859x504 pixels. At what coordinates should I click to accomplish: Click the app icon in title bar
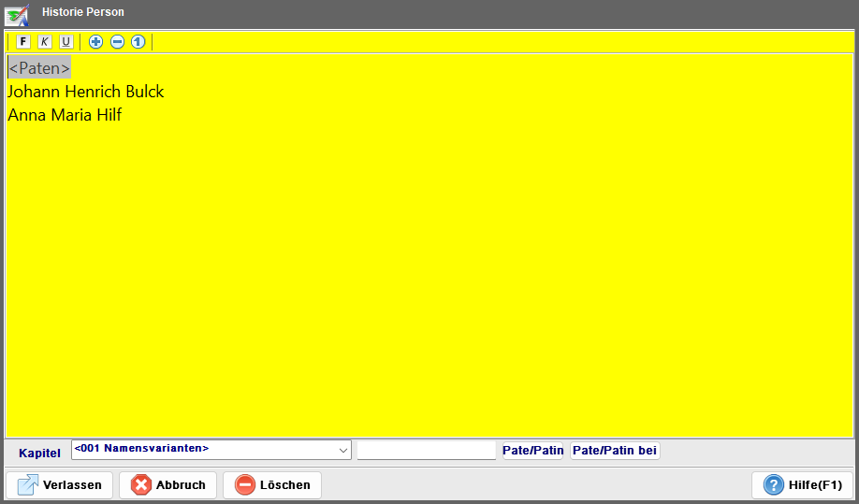click(17, 14)
